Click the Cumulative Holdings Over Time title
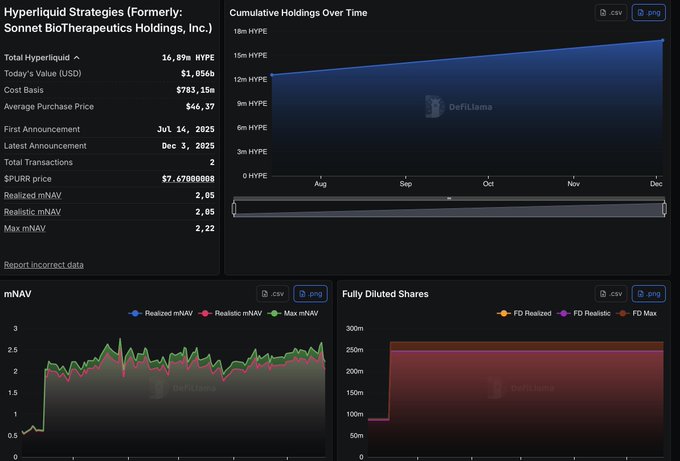Image resolution: width=680 pixels, height=461 pixels. (298, 13)
